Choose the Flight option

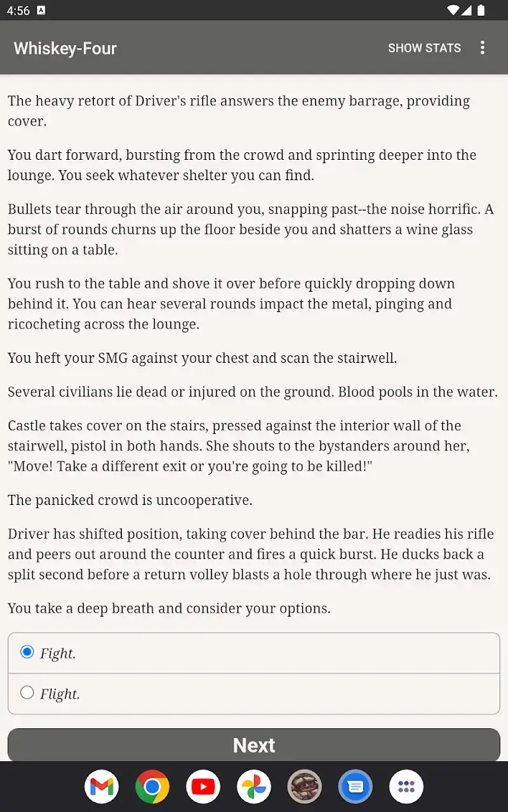point(27,693)
